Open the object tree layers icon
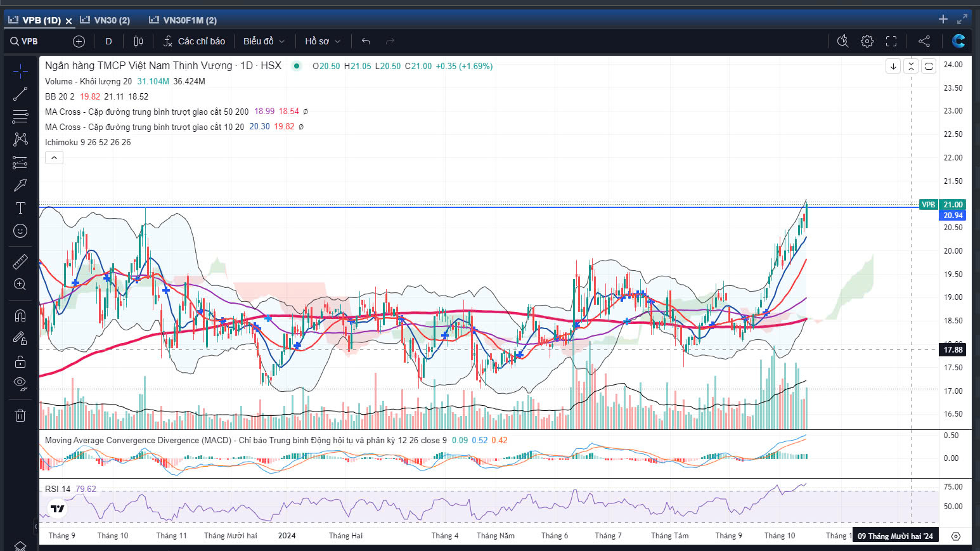 coord(20,545)
